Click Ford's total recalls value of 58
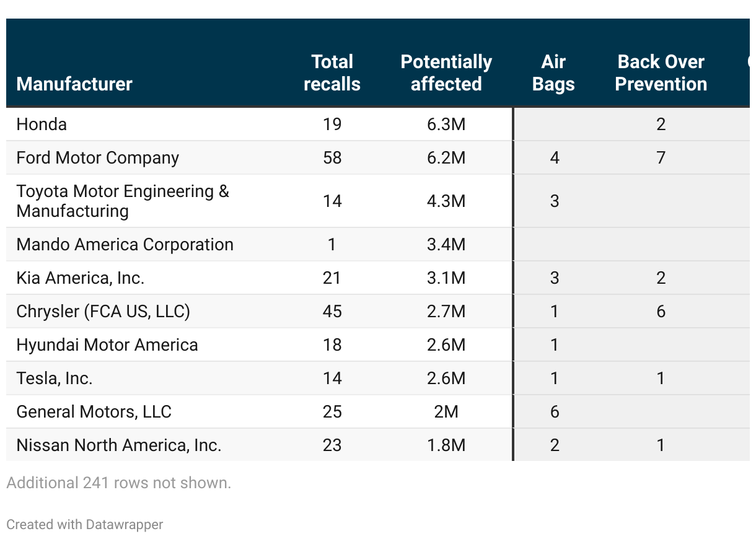Viewport: 756px width, 539px height. pos(332,158)
